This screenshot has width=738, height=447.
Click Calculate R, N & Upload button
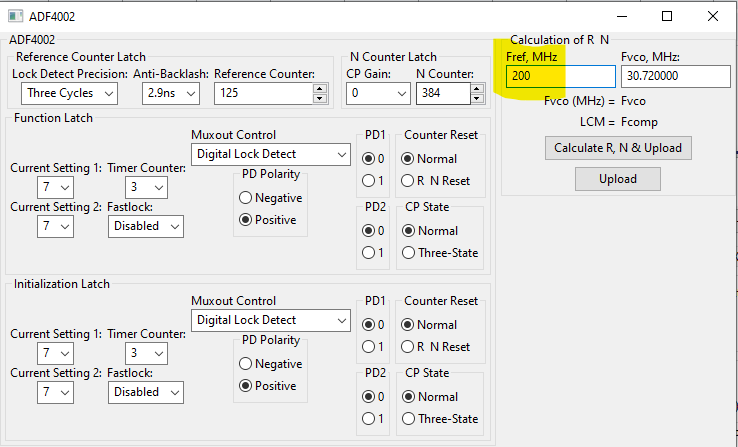pyautogui.click(x=618, y=148)
